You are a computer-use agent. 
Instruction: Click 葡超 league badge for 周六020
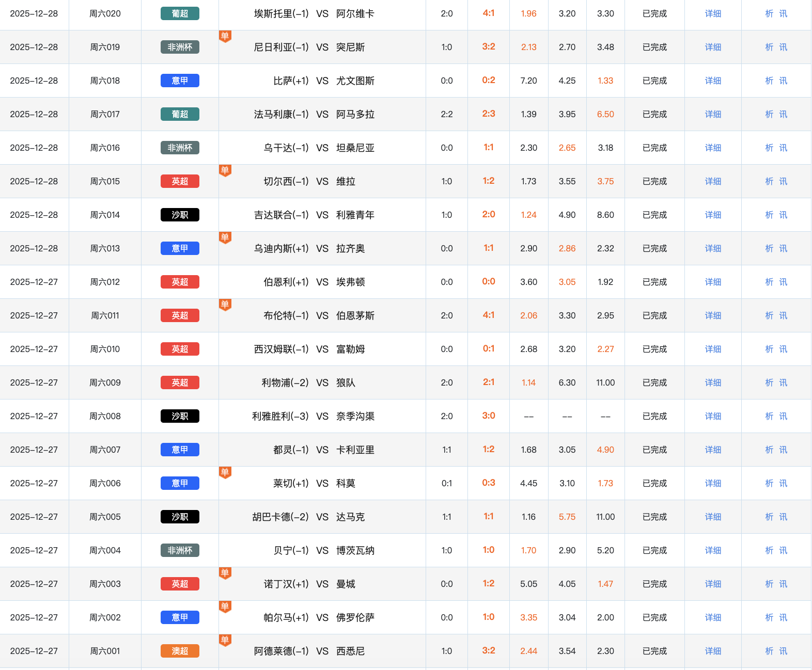180,13
